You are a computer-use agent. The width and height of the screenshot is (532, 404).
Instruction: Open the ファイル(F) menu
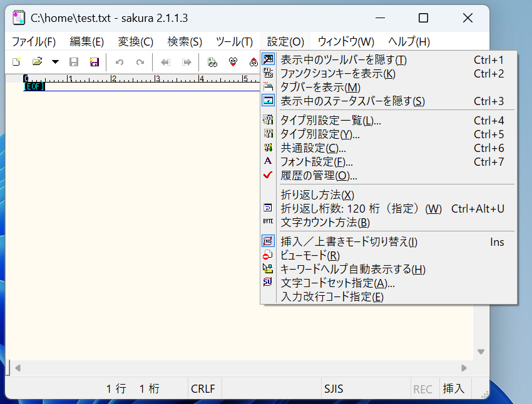point(34,41)
